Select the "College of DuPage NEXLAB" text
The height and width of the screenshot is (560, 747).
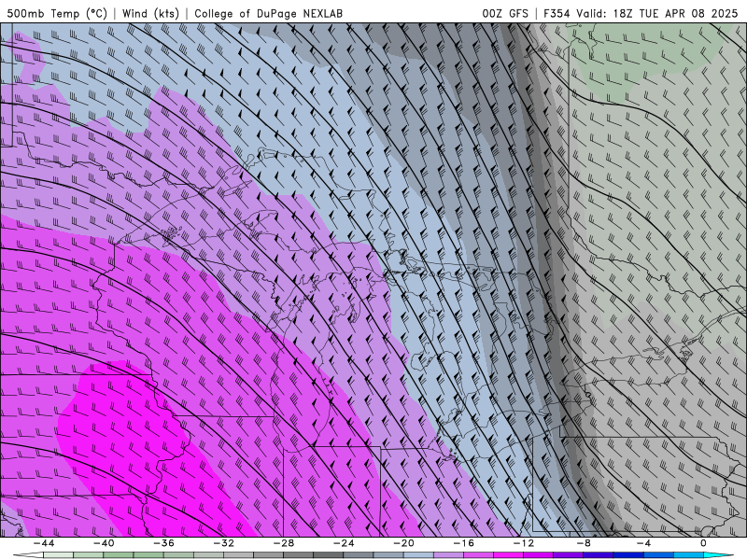(x=268, y=13)
